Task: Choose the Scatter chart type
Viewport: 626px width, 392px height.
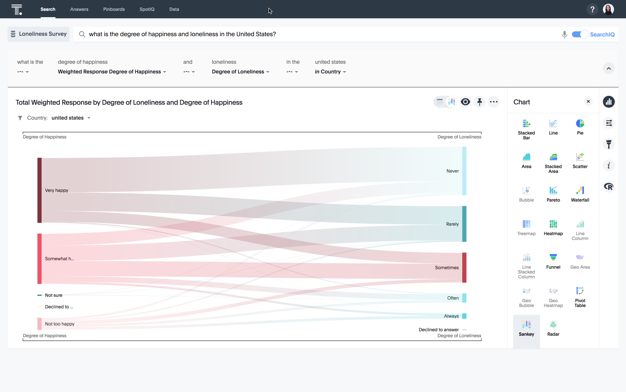Action: 580,160
